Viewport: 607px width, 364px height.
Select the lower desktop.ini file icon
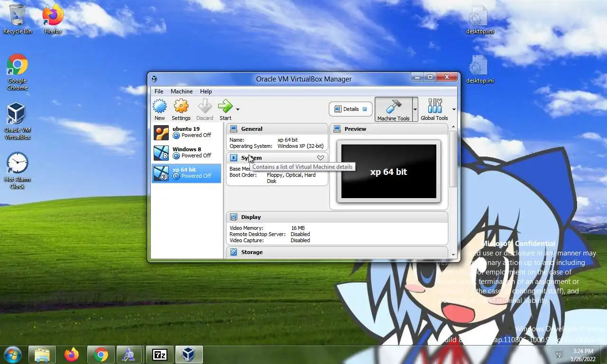[x=479, y=69]
